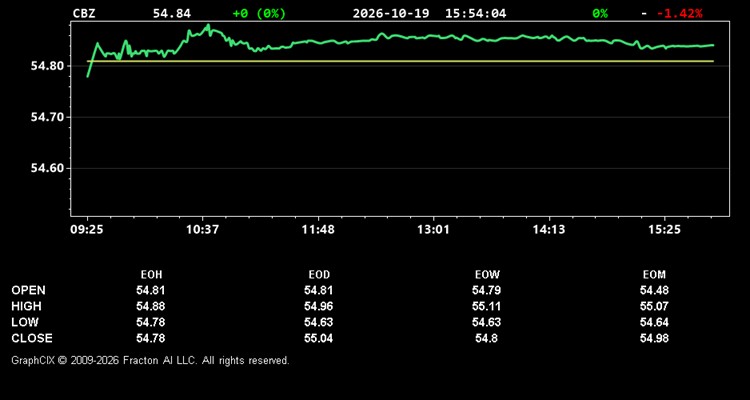Click the CLOSE row label
Image resolution: width=750 pixels, height=400 pixels.
[32, 338]
